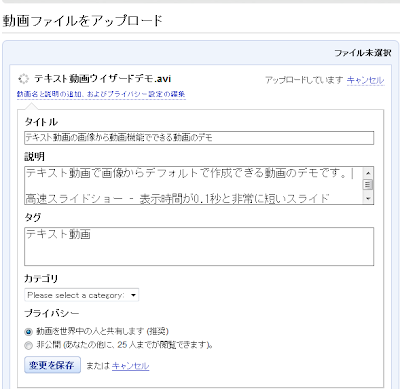Select 非公開 private radio button
400x389 pixels.
point(29,345)
